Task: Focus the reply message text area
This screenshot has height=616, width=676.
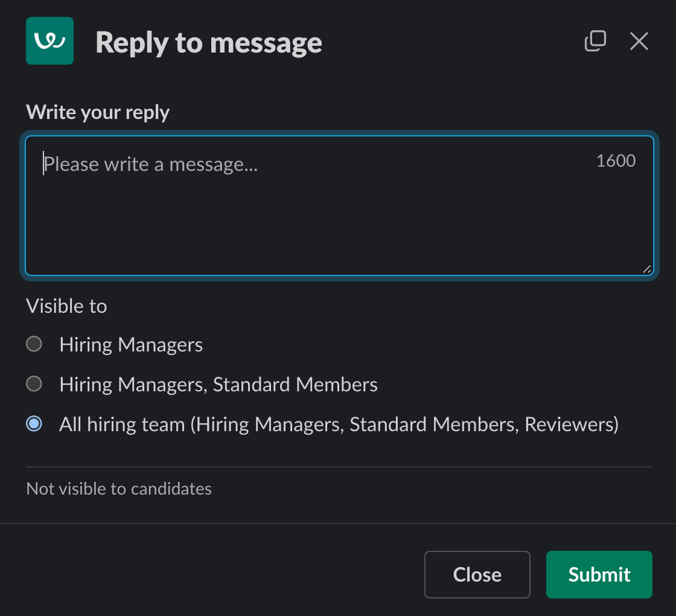Action: click(x=339, y=206)
